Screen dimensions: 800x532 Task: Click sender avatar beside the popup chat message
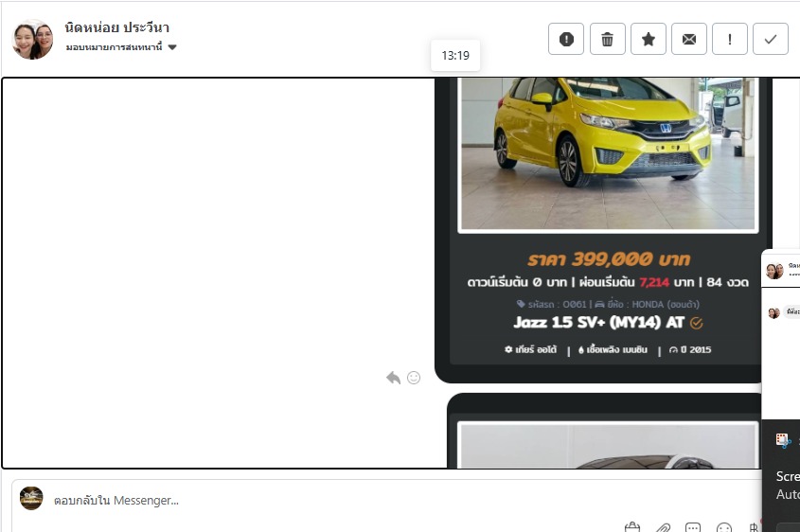click(774, 312)
